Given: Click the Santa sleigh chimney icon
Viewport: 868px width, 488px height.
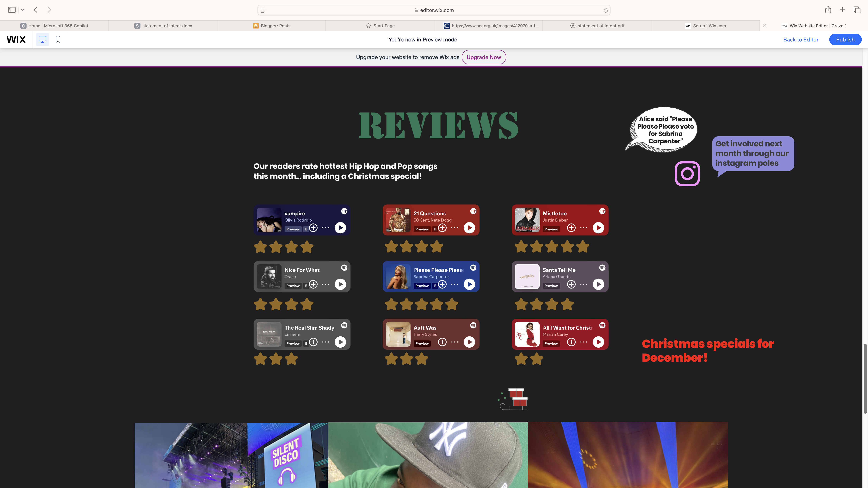Looking at the screenshot, I should (513, 399).
